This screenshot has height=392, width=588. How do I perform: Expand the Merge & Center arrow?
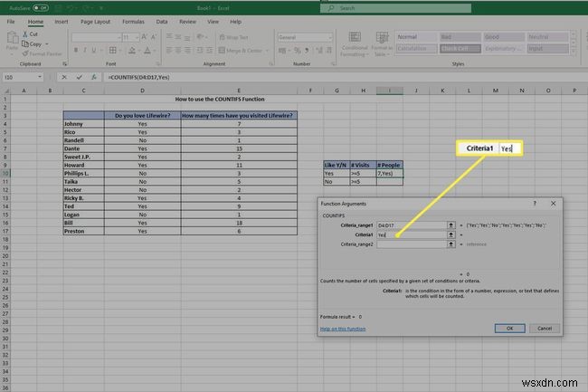click(x=267, y=51)
